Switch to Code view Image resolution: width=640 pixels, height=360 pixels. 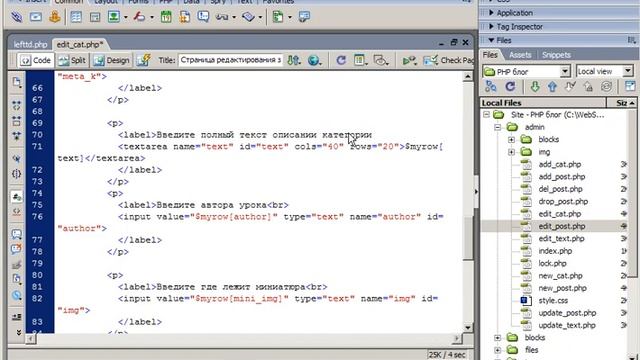[x=36, y=60]
